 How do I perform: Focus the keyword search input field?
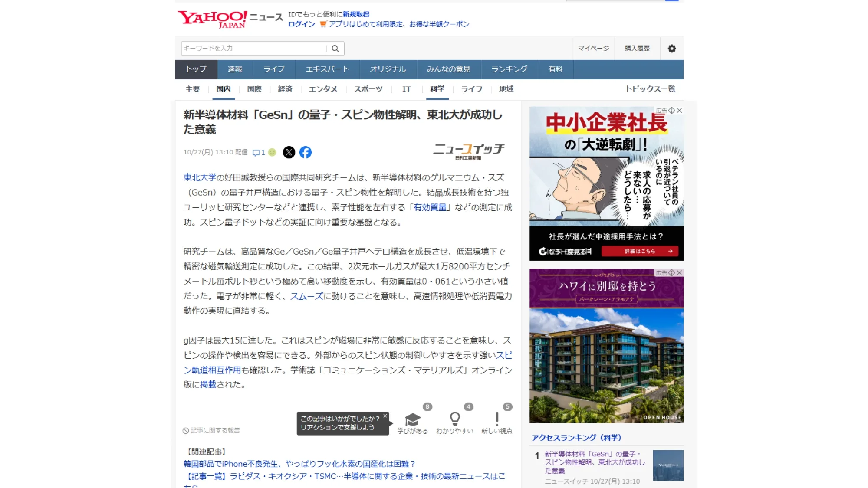point(254,49)
